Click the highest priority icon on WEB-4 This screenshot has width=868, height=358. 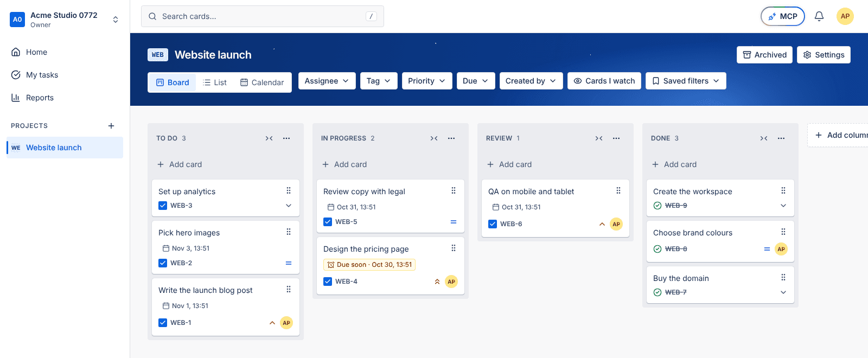click(437, 282)
